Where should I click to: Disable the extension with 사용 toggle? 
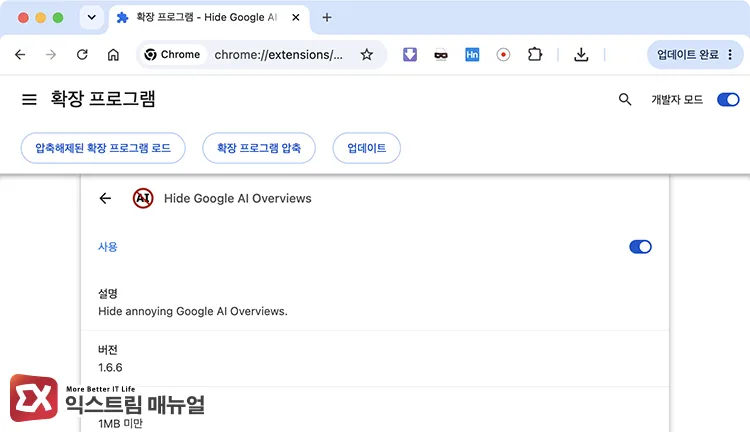coord(640,247)
